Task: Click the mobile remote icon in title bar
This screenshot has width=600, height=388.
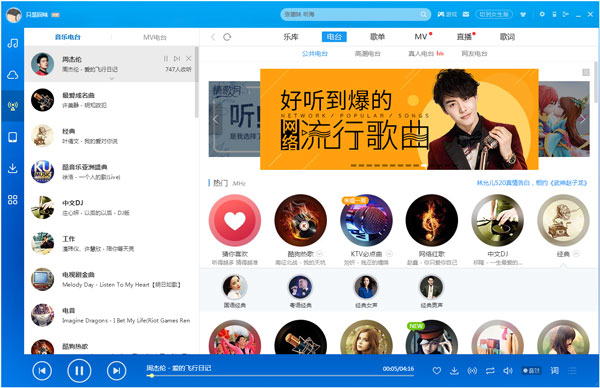Action: (554, 14)
